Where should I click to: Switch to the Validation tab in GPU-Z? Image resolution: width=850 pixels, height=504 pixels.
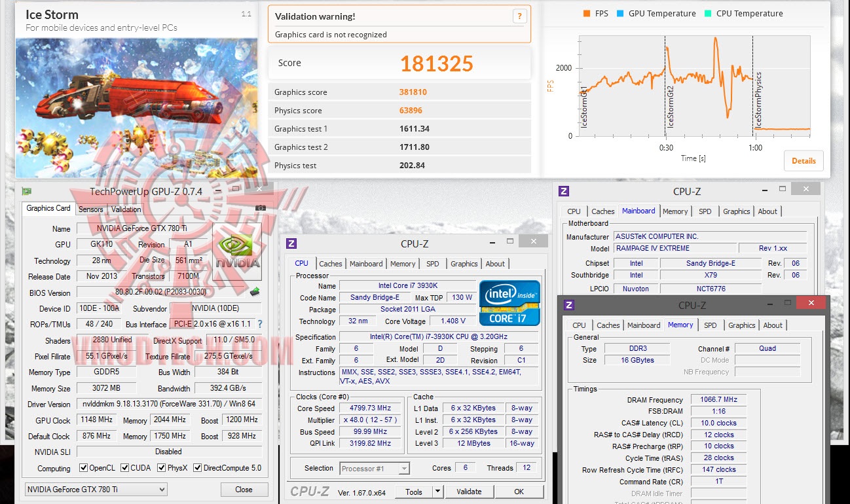pos(126,209)
